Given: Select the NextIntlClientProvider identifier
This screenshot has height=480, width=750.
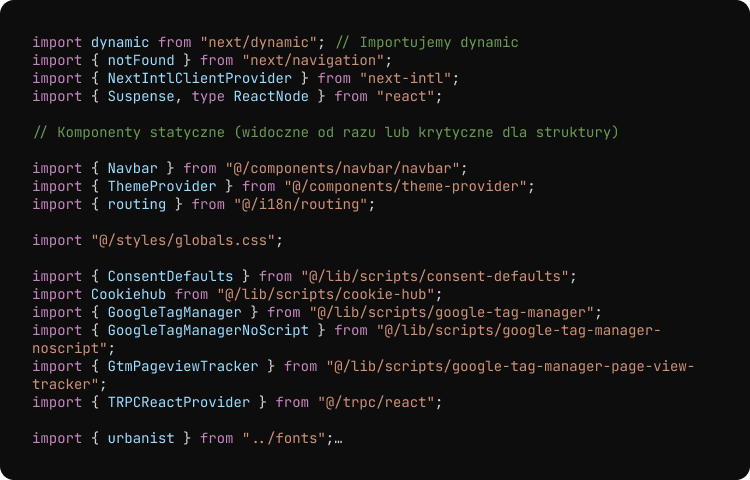Looking at the screenshot, I should click(199, 78).
